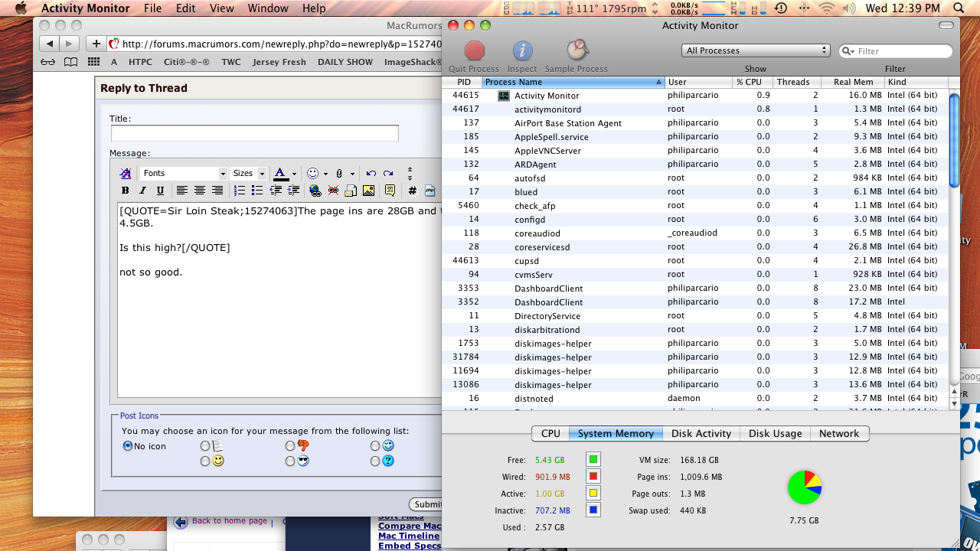
Task: Switch to the CPU tab
Action: point(550,433)
